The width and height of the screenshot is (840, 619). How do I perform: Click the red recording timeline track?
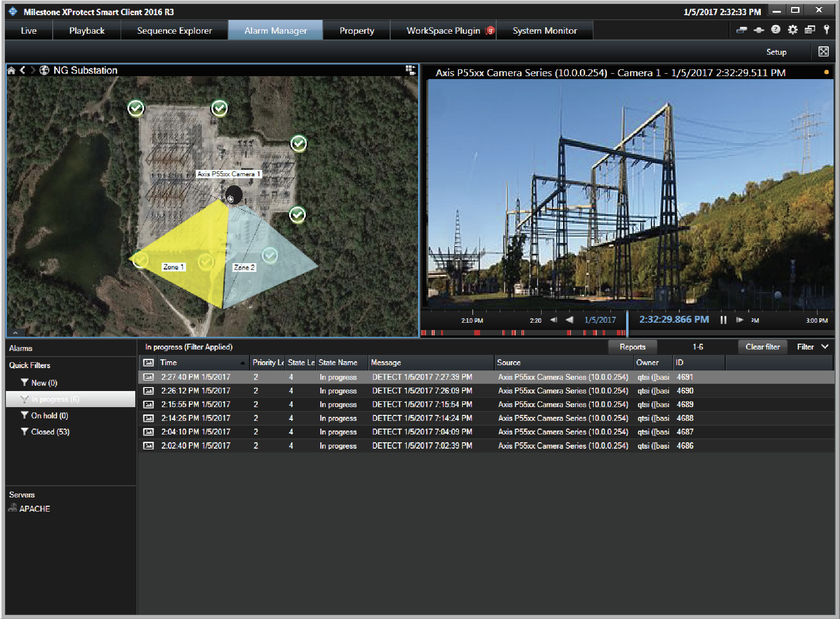524,333
